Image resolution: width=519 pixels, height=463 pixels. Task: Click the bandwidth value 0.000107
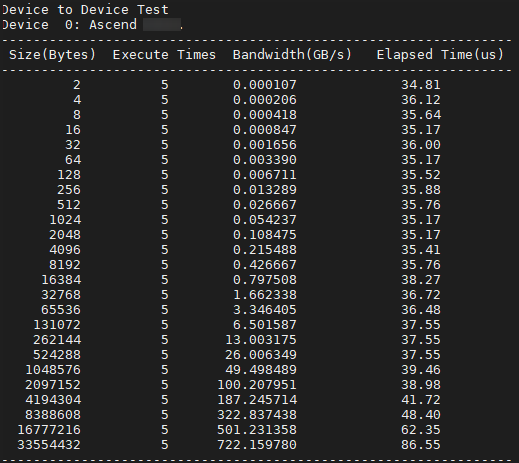265,85
